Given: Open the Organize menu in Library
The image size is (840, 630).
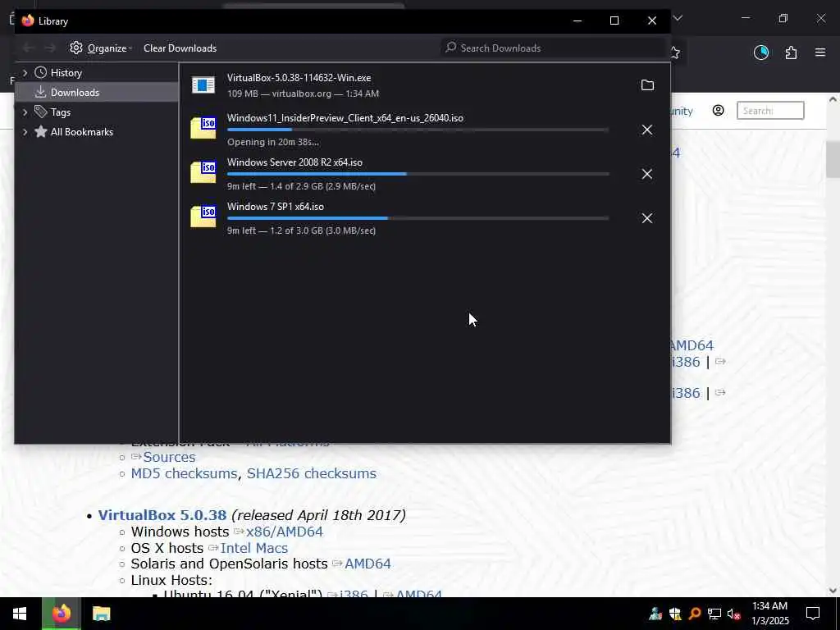Looking at the screenshot, I should click(101, 48).
